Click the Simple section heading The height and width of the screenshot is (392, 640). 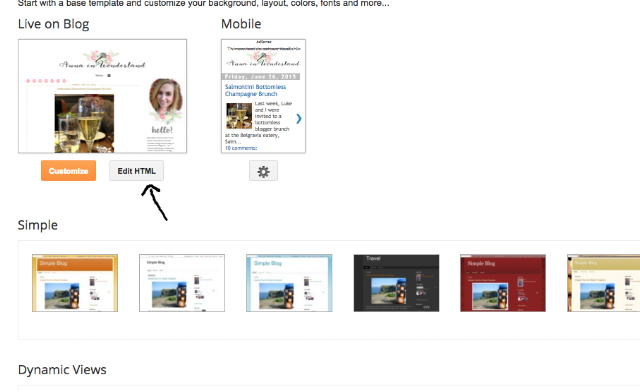(x=38, y=225)
